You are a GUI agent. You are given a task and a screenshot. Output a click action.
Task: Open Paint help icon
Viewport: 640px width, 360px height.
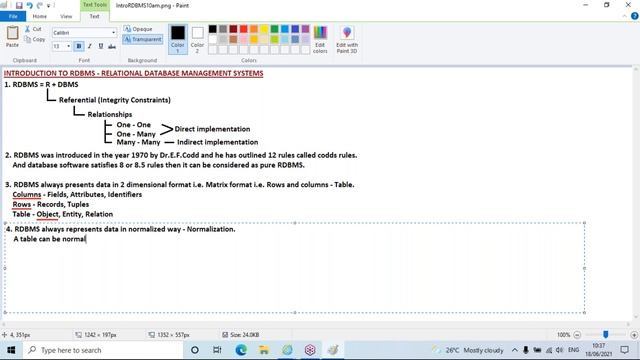click(x=634, y=16)
